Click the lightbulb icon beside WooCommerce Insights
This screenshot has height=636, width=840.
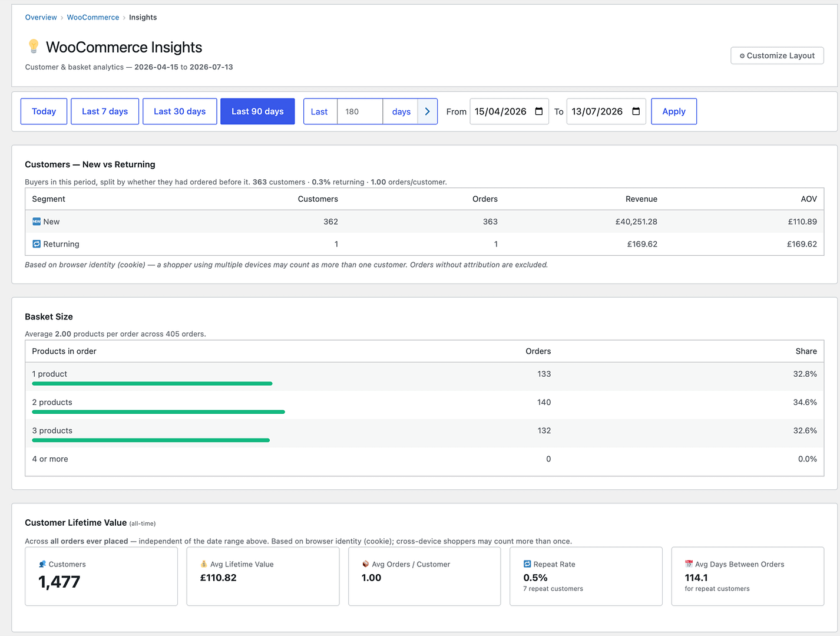(34, 47)
